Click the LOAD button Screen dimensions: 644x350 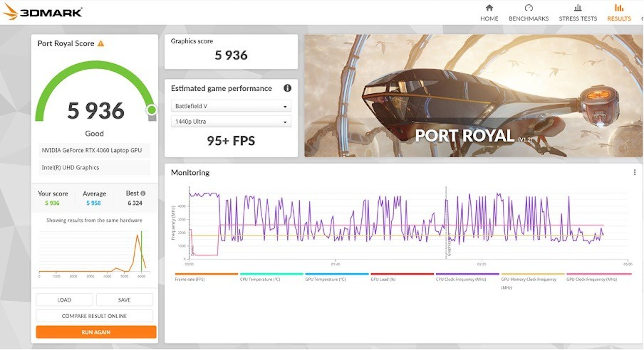click(64, 300)
